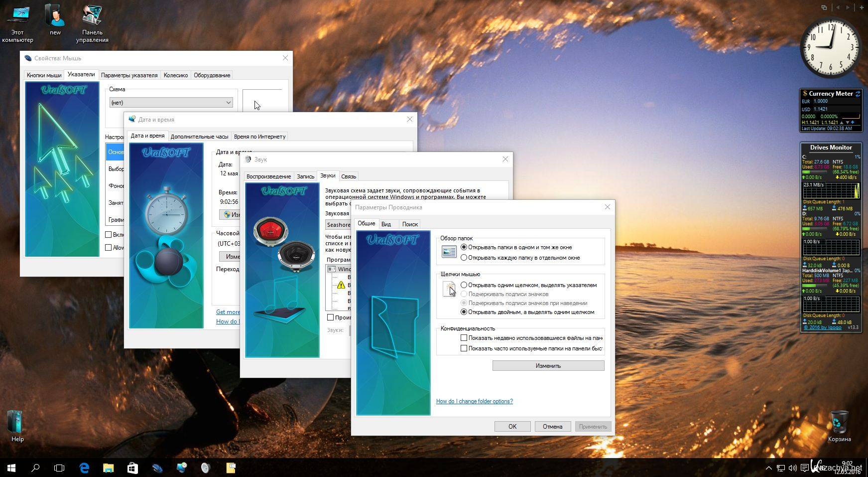Viewport: 868px width, 477px height.
Task: Open Windows Store from taskbar
Action: pyautogui.click(x=132, y=468)
